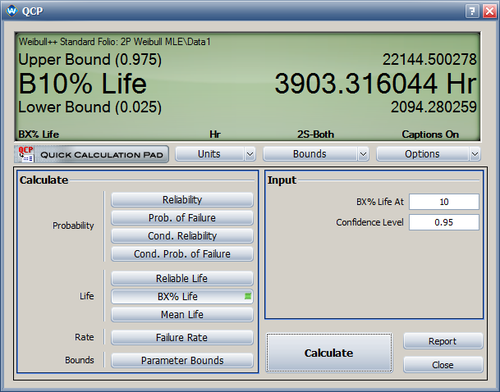The width and height of the screenshot is (500, 392).
Task: Click the Life group label
Action: [87, 296]
